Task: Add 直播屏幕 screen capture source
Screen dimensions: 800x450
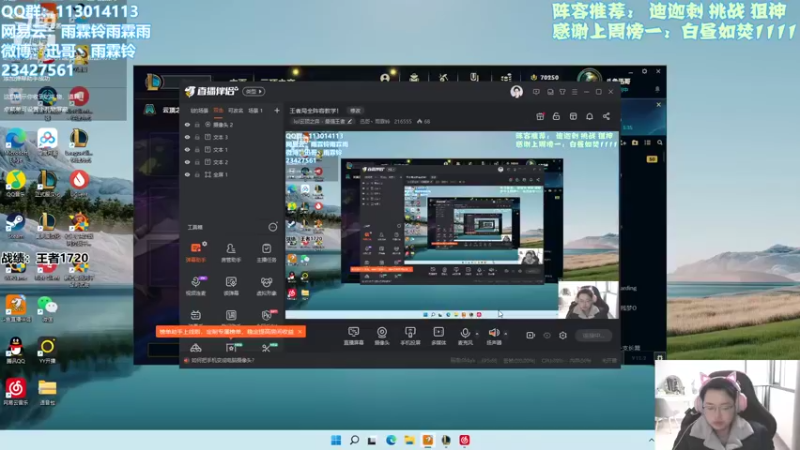Action: (354, 336)
